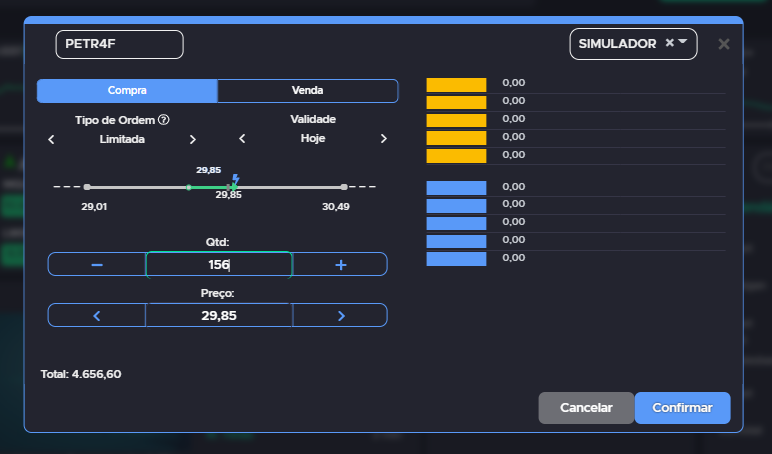
Task: Click Cancelar to discard the order
Action: click(586, 408)
